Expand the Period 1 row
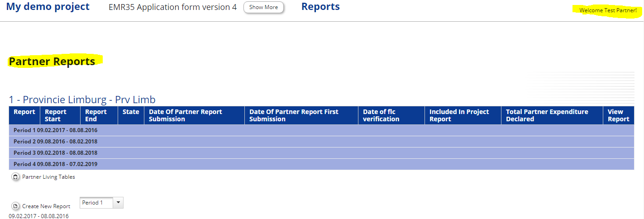Screen dimensions: 644x219 coord(55,130)
